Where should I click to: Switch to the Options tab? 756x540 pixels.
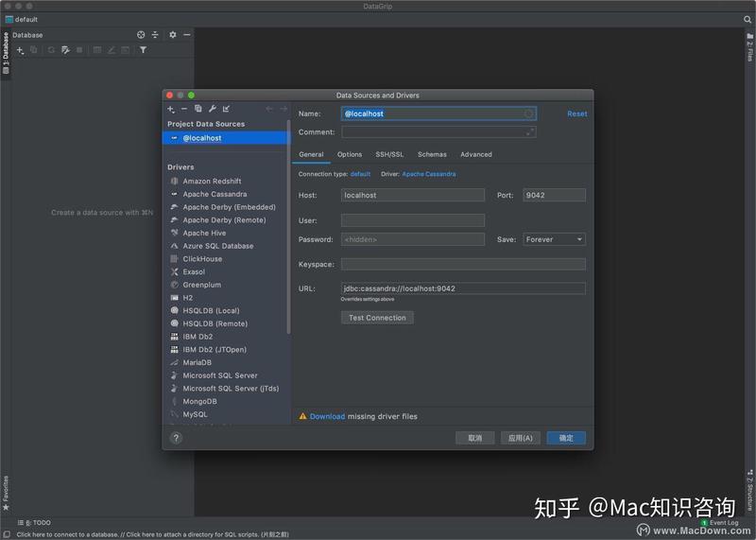pyautogui.click(x=350, y=154)
